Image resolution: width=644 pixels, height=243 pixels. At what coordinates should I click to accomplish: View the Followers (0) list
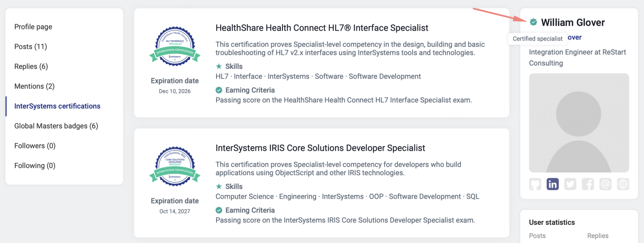35,145
